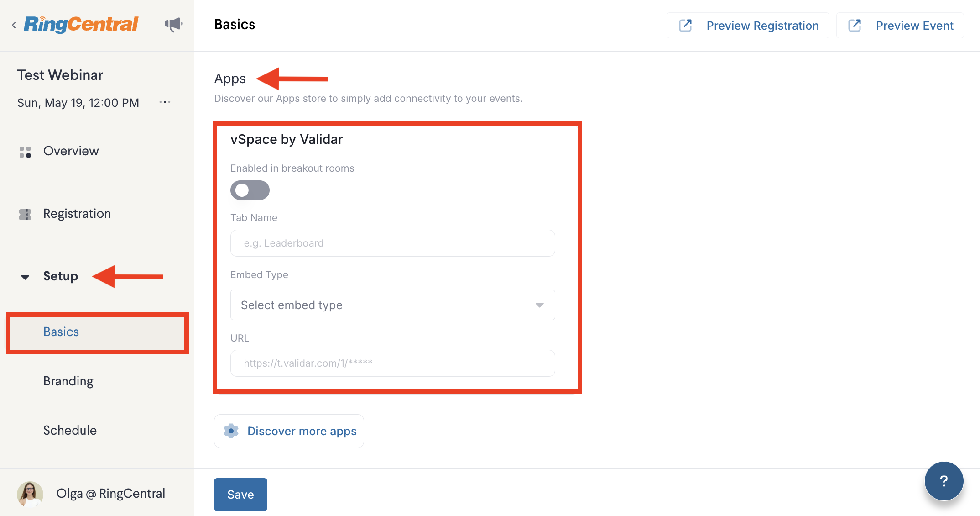Click the Preview Event button
This screenshot has height=516, width=980.
(x=900, y=26)
